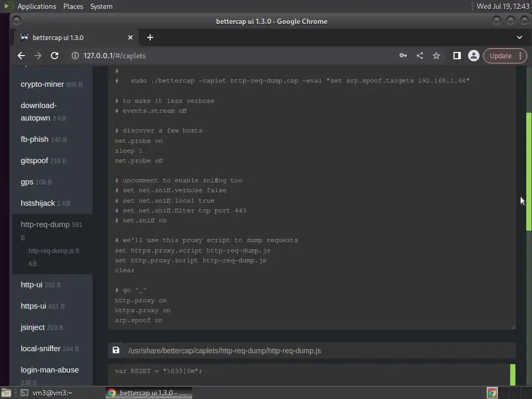Click the line 'net.probe off'
The image size is (532, 399).
click(138, 161)
